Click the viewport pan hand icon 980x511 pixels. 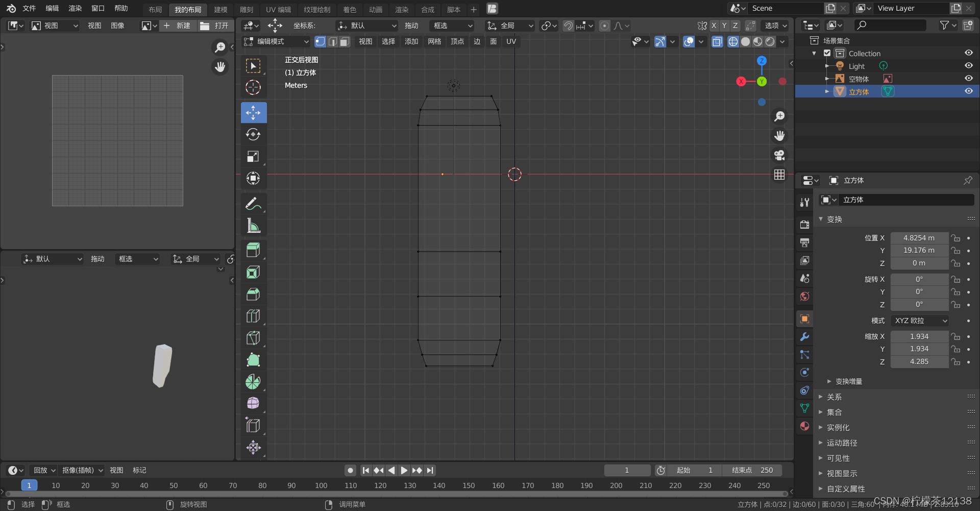(x=779, y=136)
